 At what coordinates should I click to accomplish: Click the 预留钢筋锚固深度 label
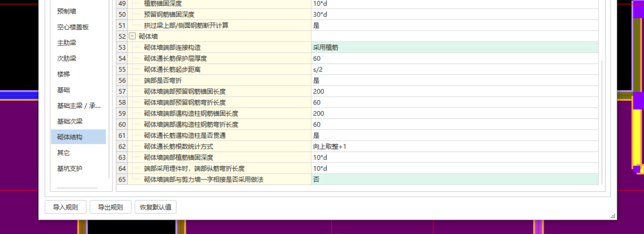pyautogui.click(x=169, y=14)
